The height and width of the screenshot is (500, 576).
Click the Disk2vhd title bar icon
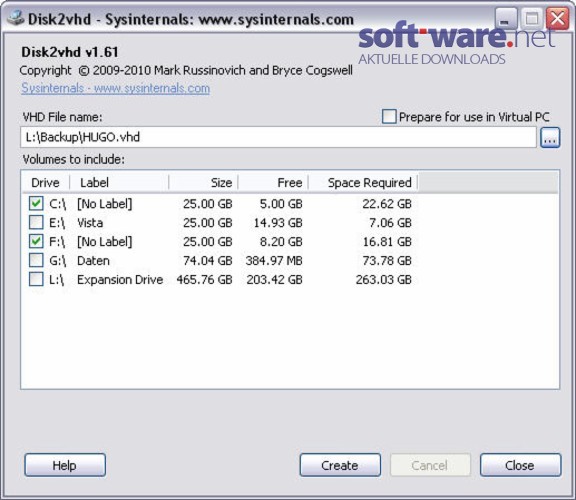point(16,18)
